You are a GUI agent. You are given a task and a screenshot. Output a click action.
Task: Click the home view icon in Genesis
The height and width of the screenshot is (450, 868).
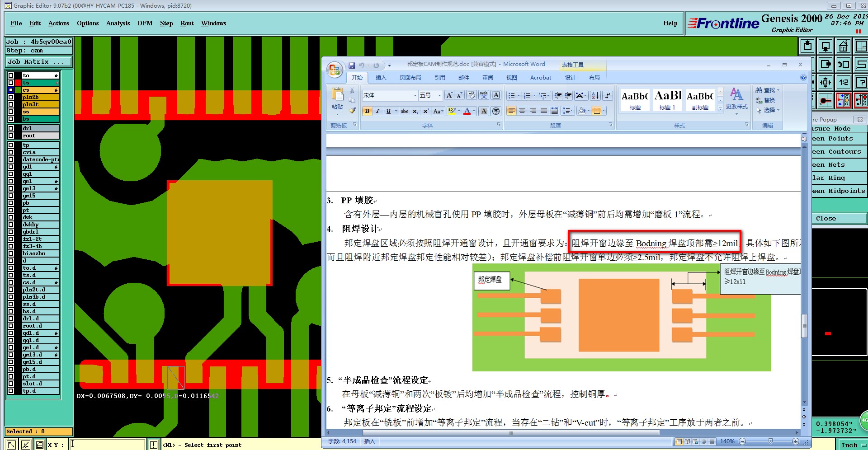[843, 46]
